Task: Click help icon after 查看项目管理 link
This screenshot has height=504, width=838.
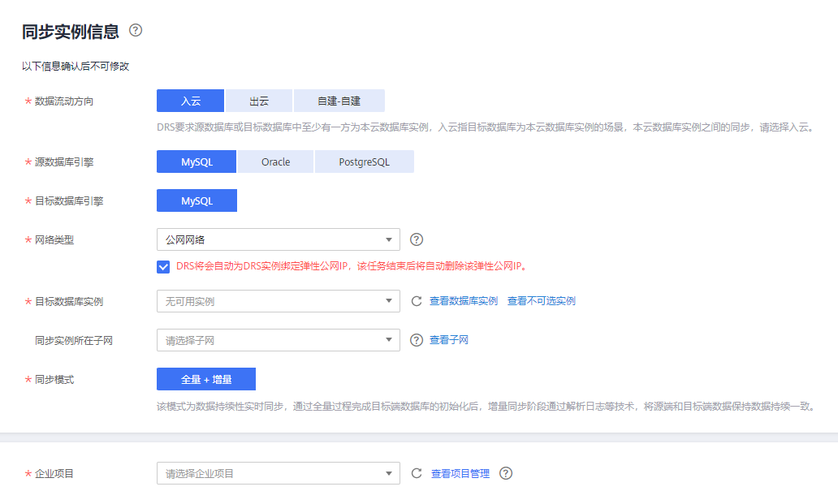Action: click(x=506, y=473)
